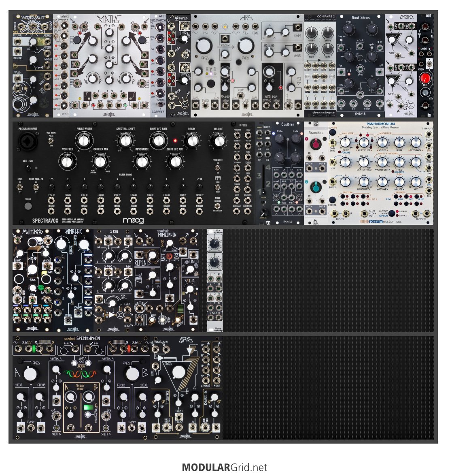Adjust the Spectravox Carrier Mix knob
The width and height of the screenshot is (450, 476).
pyautogui.click(x=100, y=162)
